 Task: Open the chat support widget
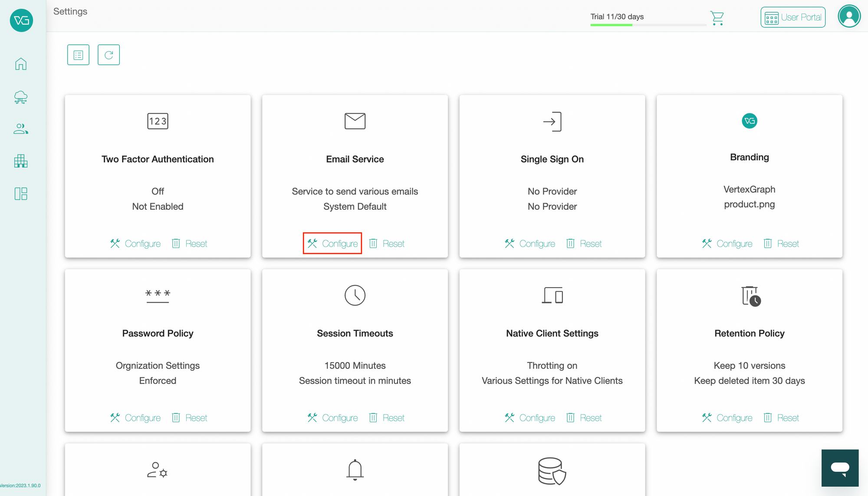coord(840,468)
